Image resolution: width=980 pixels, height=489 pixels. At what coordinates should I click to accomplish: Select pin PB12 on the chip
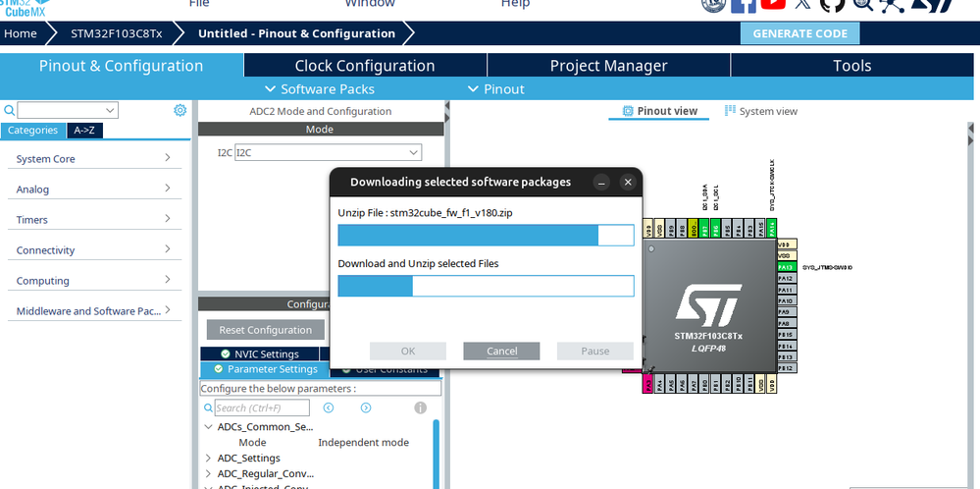pos(786,368)
